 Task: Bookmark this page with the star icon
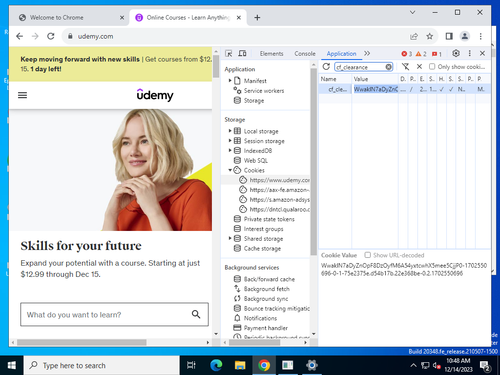coord(430,36)
